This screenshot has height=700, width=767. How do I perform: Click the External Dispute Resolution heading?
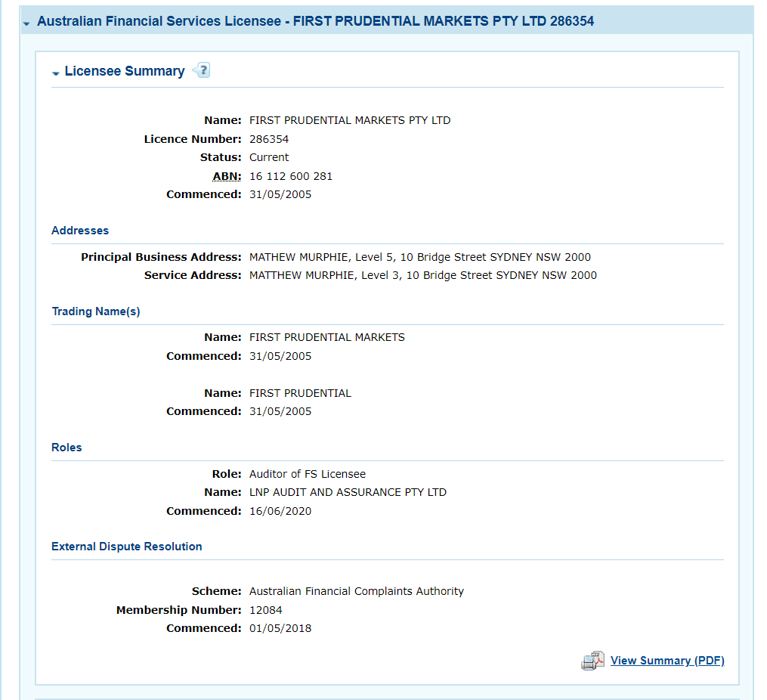coord(127,547)
